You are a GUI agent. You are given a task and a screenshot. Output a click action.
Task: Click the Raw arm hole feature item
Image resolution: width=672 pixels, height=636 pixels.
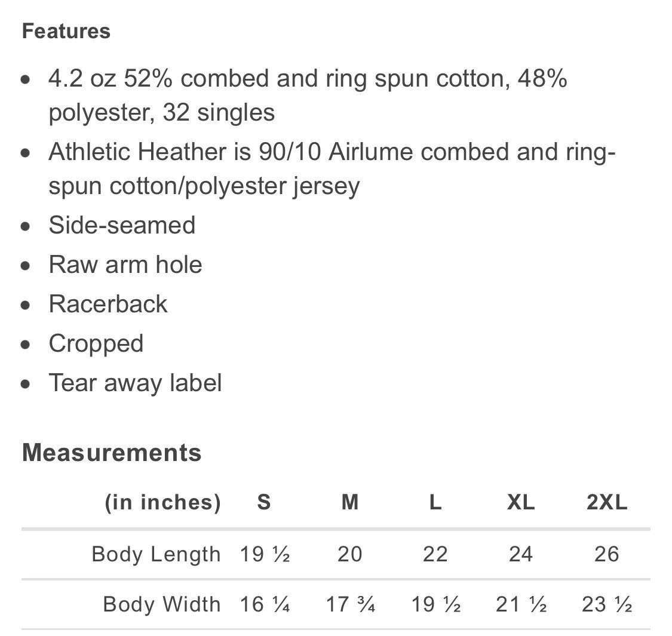(125, 265)
